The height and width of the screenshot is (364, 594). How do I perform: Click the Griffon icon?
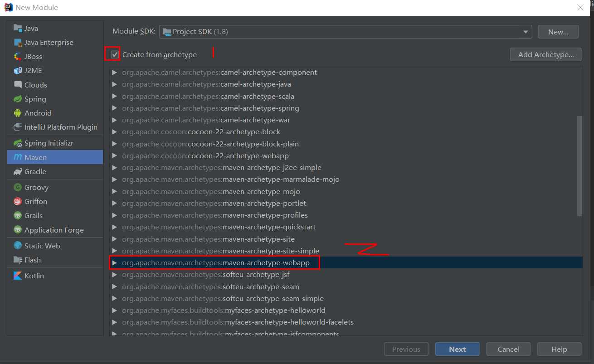pos(18,201)
